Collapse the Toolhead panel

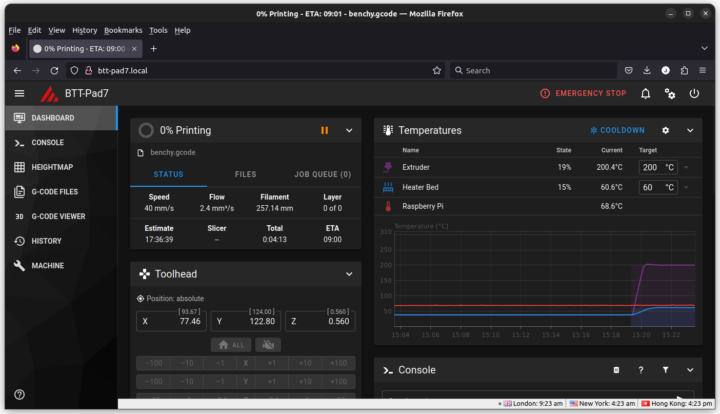click(x=349, y=274)
